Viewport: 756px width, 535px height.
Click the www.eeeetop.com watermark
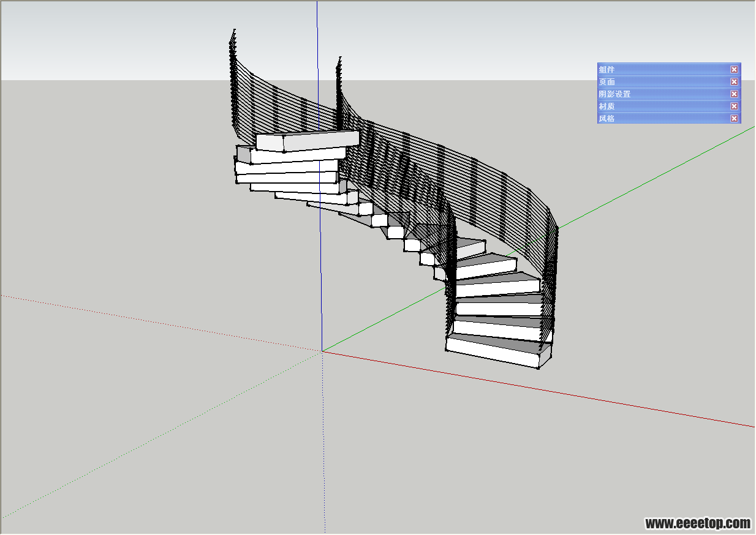point(697,523)
